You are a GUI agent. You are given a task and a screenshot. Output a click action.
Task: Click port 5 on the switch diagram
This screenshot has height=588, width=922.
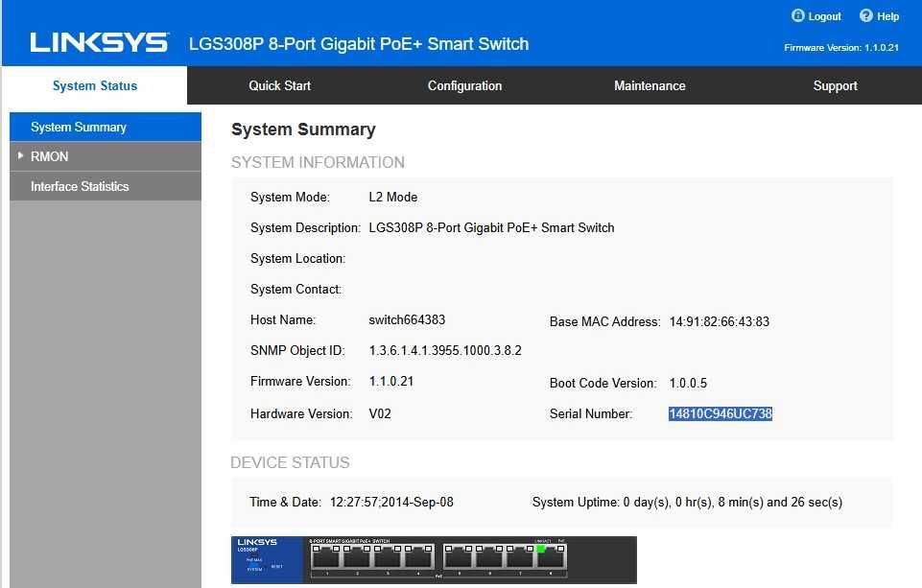point(459,557)
